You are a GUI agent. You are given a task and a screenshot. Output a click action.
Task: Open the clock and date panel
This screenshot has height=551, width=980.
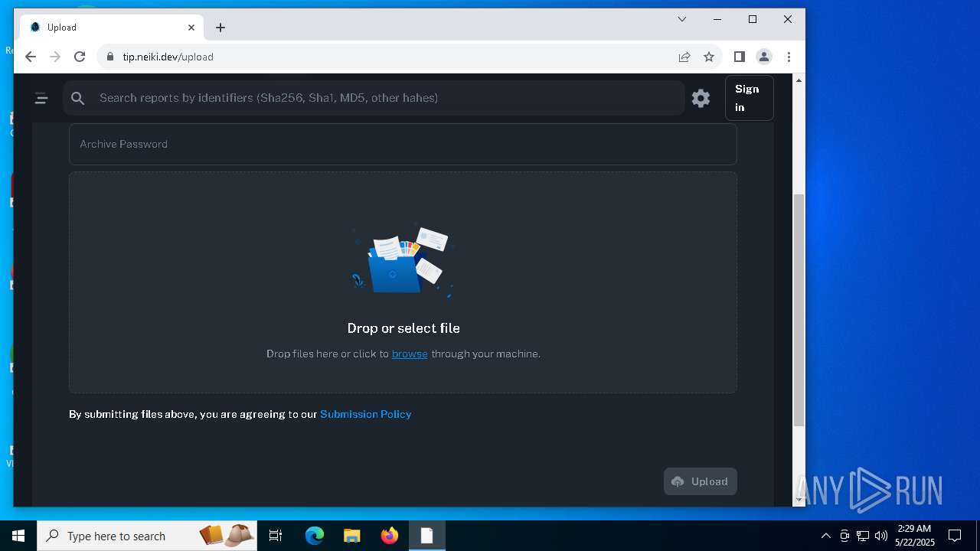[x=915, y=536]
